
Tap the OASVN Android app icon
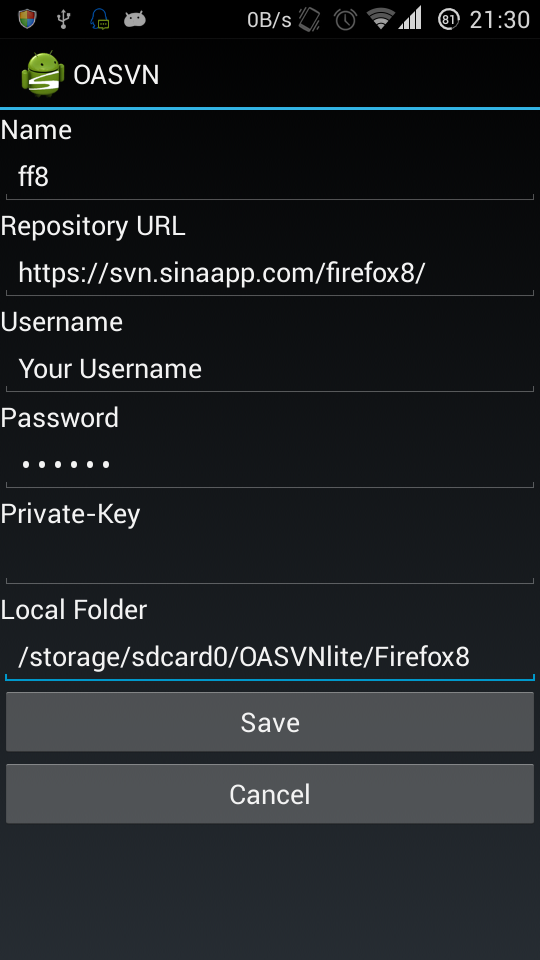tap(42, 74)
